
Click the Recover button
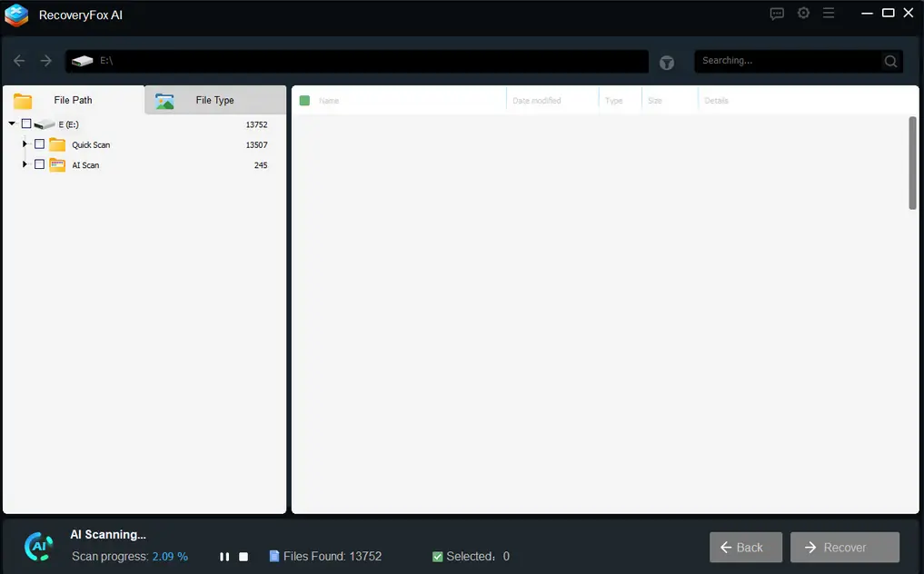click(x=844, y=548)
